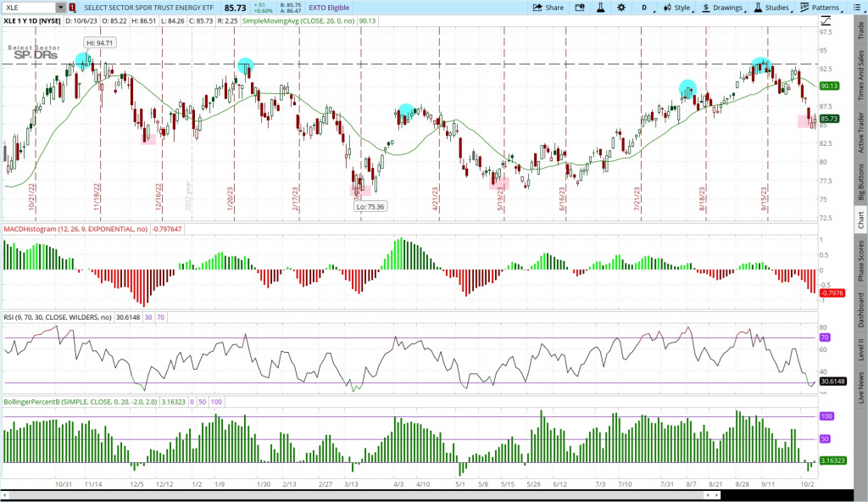
Task: Expand the XLE symbol dropdown arrow
Action: click(x=60, y=8)
